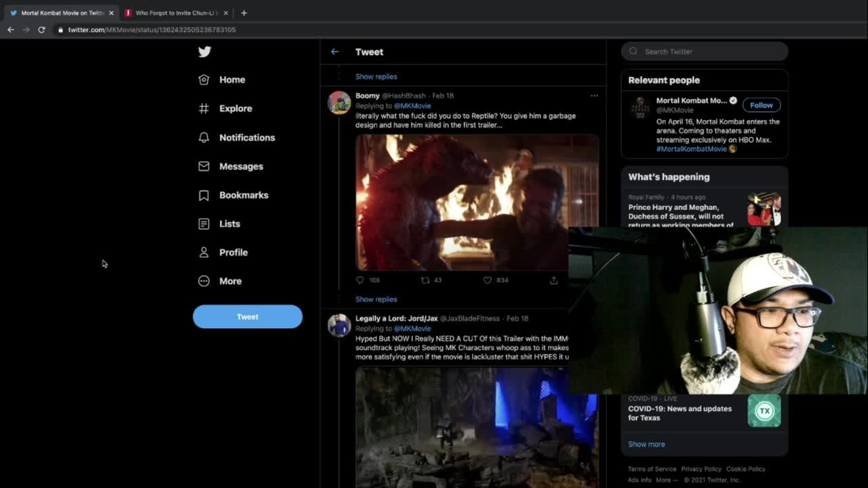Click the Lists document icon
Screen dimensions: 868x488
tap(203, 224)
